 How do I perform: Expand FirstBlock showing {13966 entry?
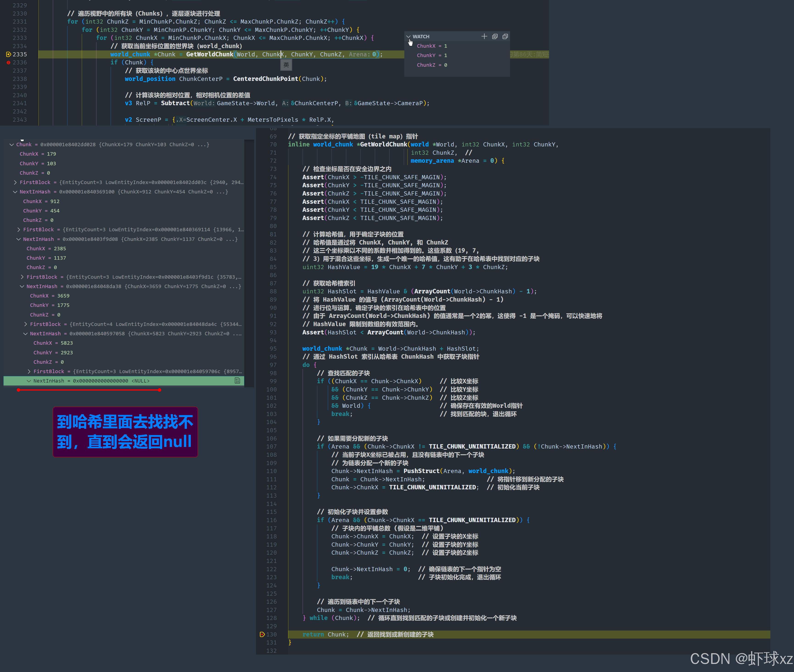coord(19,229)
